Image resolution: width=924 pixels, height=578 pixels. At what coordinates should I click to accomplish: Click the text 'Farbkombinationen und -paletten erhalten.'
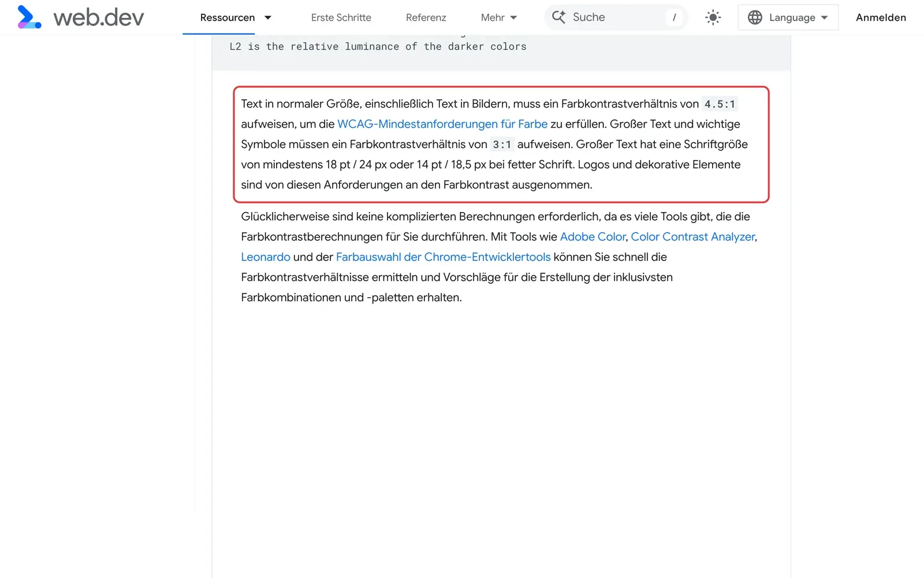351,298
